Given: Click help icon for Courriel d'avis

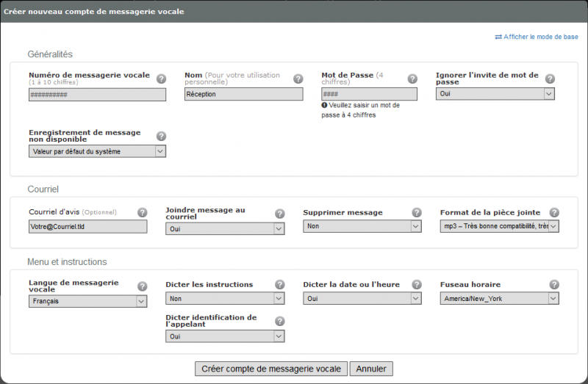Looking at the screenshot, I should coord(142,212).
